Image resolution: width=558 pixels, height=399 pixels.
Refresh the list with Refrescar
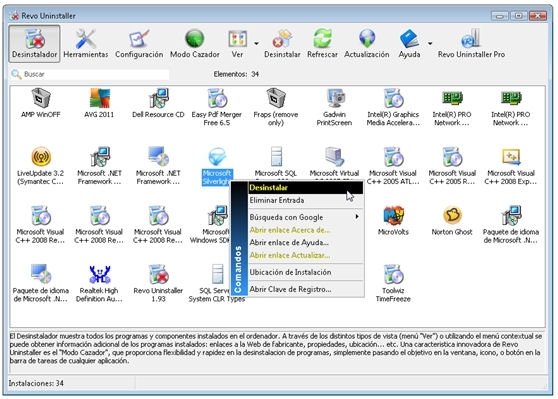pyautogui.click(x=322, y=44)
